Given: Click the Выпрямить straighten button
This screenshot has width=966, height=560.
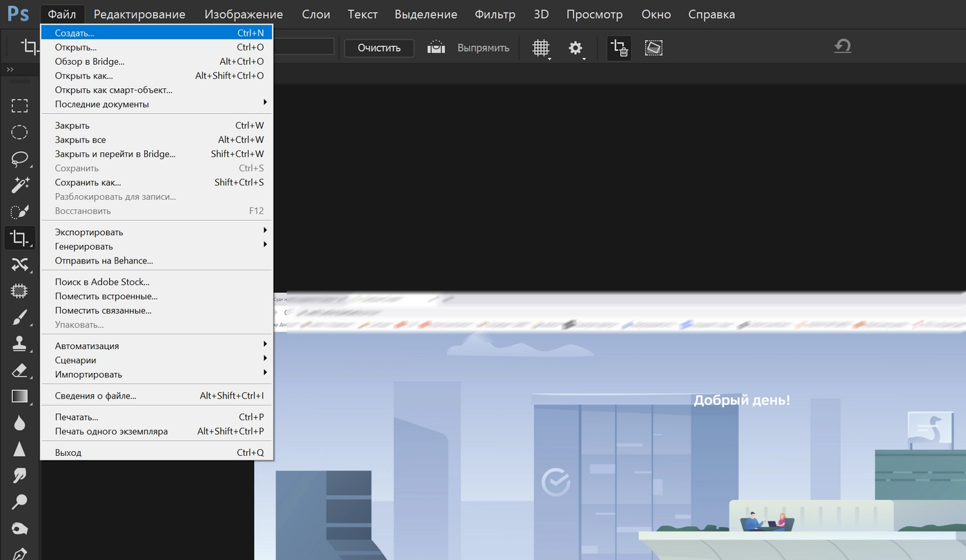Looking at the screenshot, I should click(483, 48).
